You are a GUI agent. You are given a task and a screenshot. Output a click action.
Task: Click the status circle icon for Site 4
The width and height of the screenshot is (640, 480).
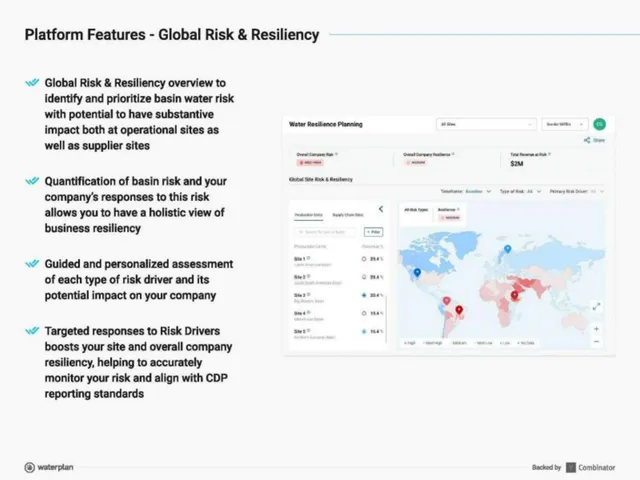pyautogui.click(x=364, y=313)
